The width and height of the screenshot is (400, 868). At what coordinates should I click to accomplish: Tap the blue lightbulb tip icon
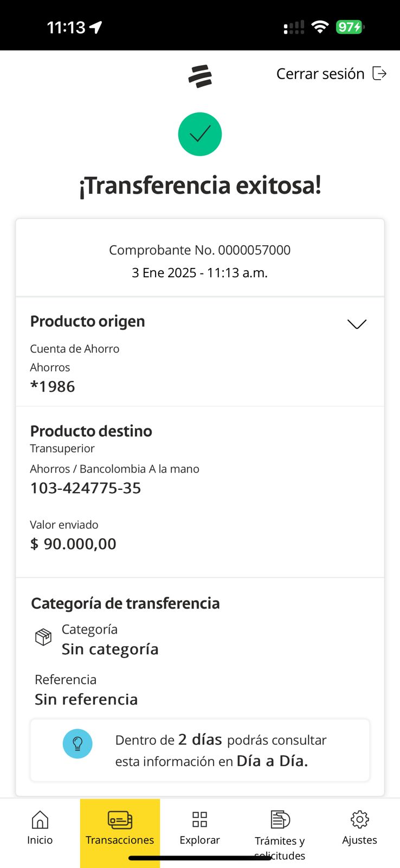pyautogui.click(x=78, y=743)
